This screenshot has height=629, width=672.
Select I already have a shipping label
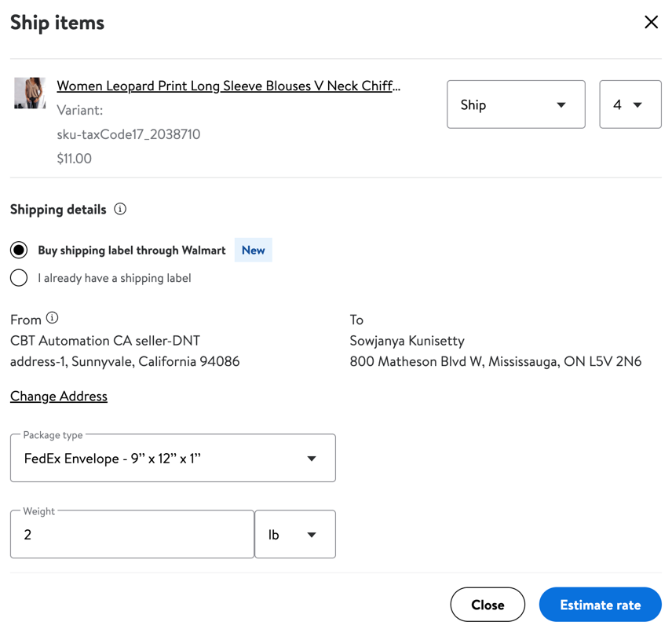pos(19,278)
